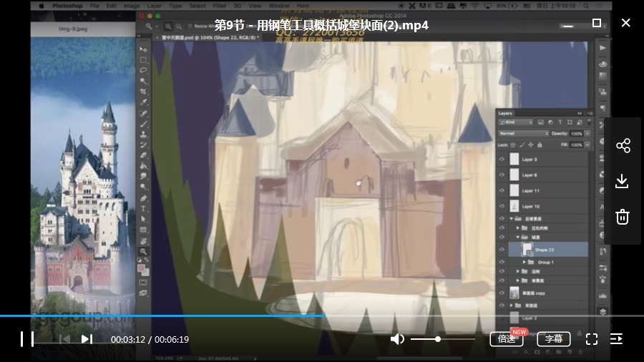
Task: Select the Eraser tool
Action: pyautogui.click(x=143, y=155)
